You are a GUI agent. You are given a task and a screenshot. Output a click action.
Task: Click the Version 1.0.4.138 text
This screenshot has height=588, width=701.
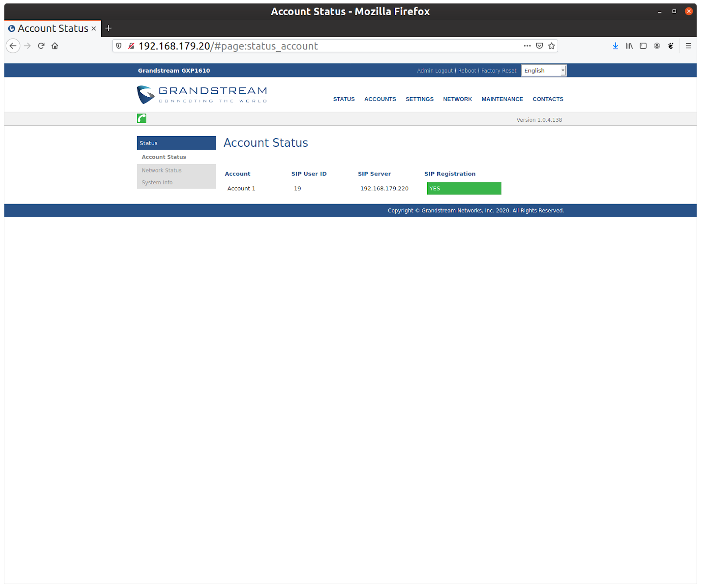pyautogui.click(x=539, y=120)
